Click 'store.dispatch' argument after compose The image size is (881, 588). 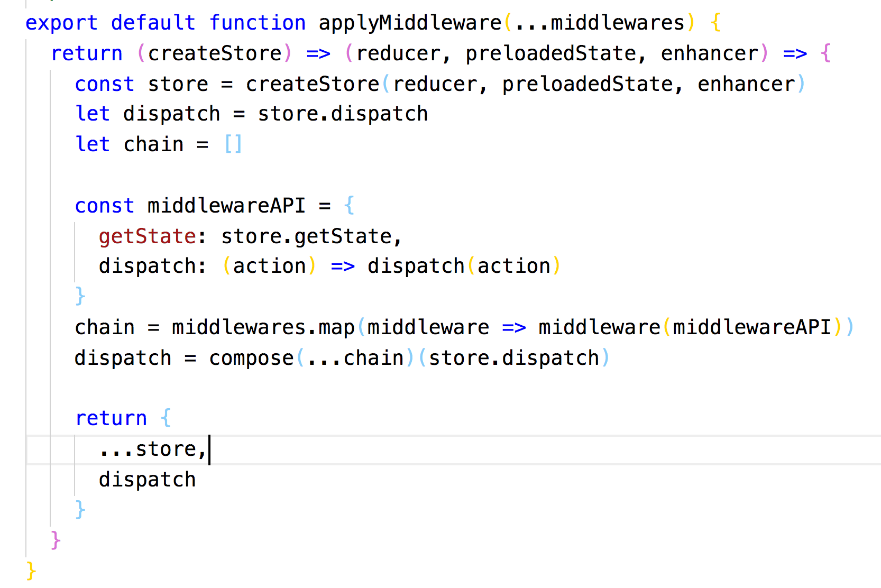click(514, 358)
